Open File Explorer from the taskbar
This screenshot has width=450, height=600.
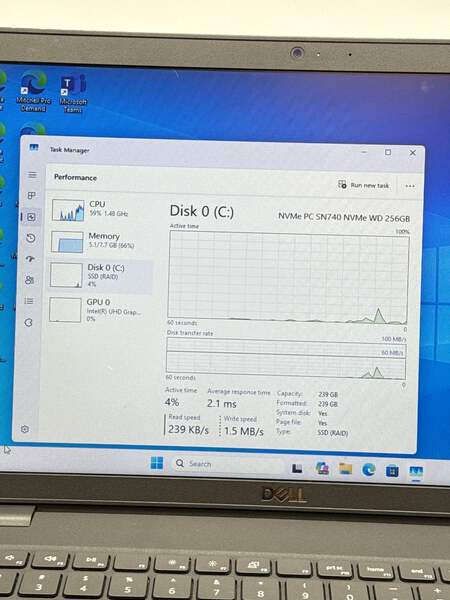tap(345, 469)
